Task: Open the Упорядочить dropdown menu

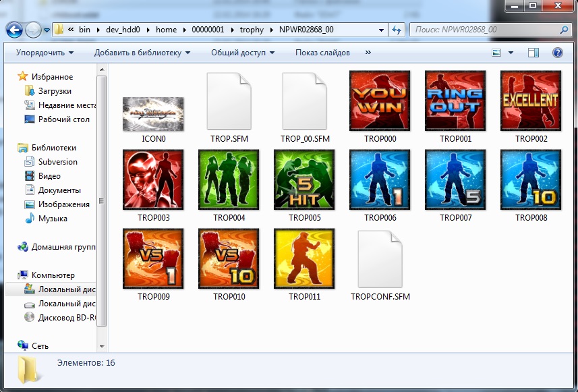Action: click(x=45, y=53)
